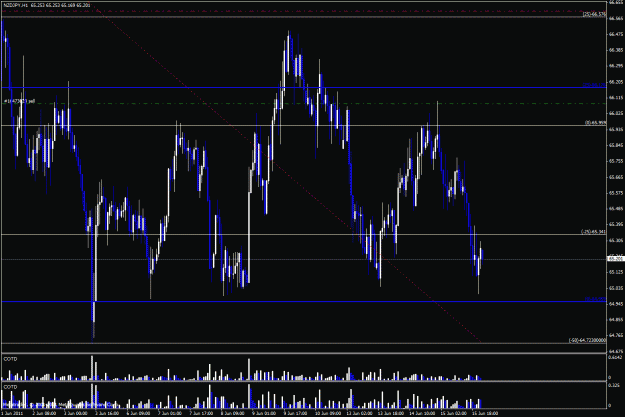The image size is (625, 417).
Task: Click the 7 Jun 17:00 time axis label
Action: (201, 413)
